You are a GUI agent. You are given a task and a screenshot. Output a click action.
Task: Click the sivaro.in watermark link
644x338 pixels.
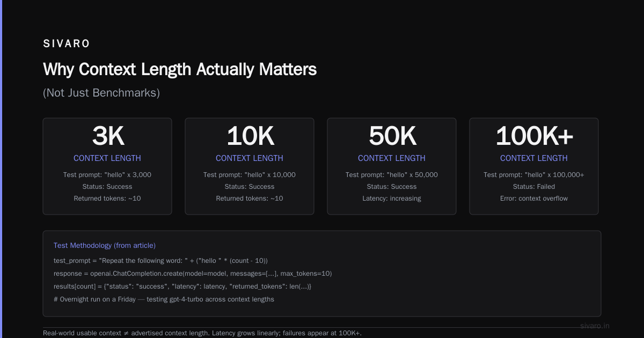[x=595, y=326]
